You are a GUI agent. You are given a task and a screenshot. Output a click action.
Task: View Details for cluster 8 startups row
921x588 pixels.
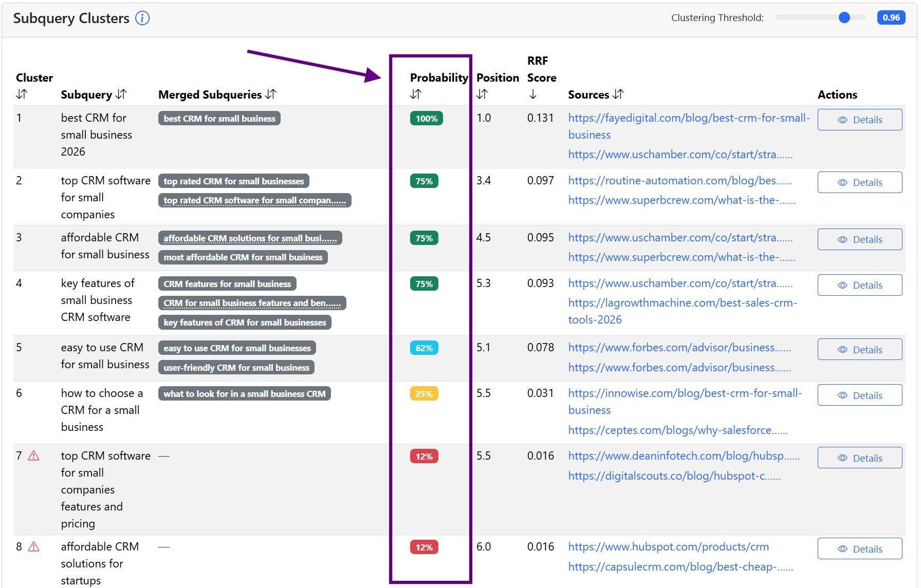click(x=859, y=549)
